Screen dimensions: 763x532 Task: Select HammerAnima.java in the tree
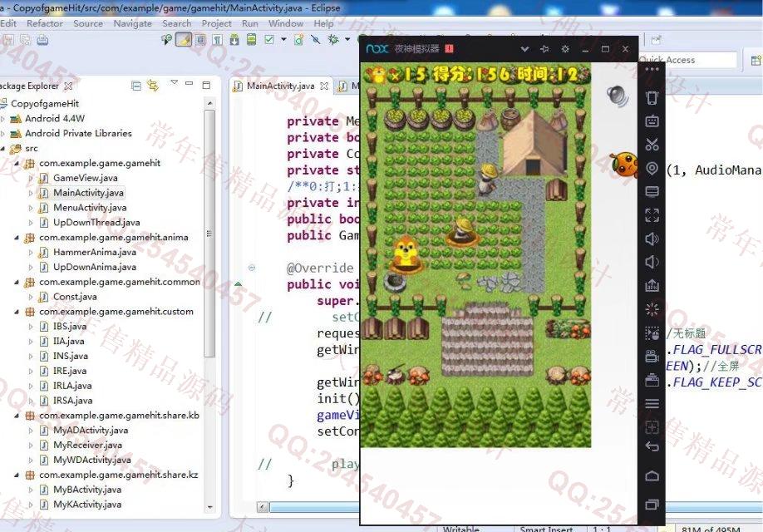pos(95,252)
